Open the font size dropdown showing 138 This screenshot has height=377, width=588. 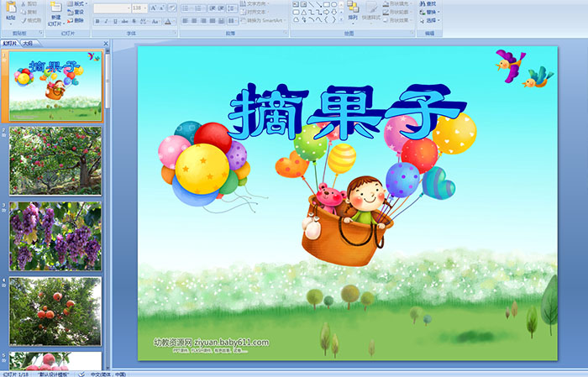(x=139, y=8)
